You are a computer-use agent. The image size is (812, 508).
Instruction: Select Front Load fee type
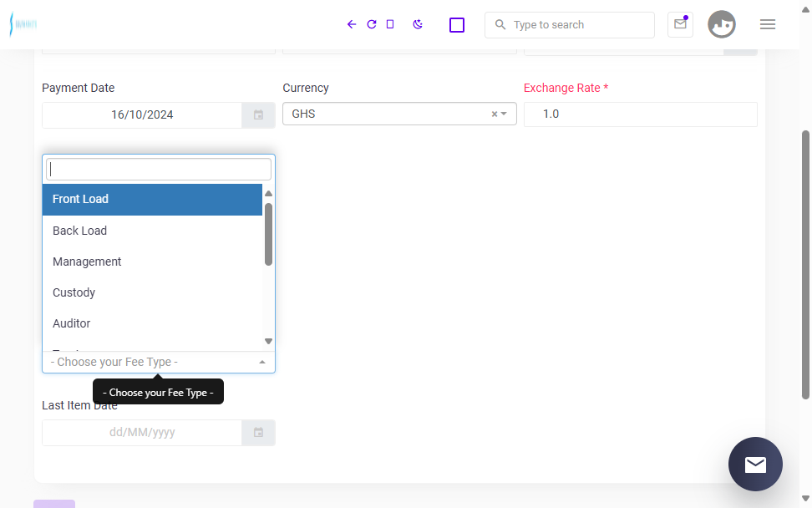pyautogui.click(x=152, y=200)
